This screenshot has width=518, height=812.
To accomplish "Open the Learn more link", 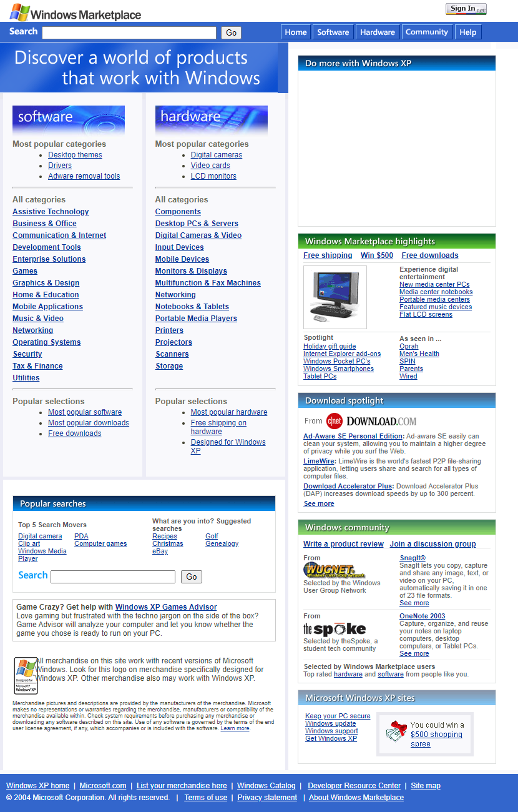I will pyautogui.click(x=235, y=728).
